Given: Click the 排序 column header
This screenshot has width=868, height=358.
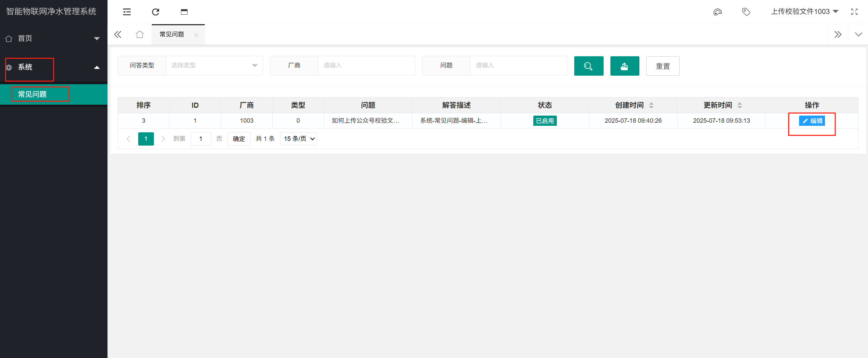Looking at the screenshot, I should (143, 105).
